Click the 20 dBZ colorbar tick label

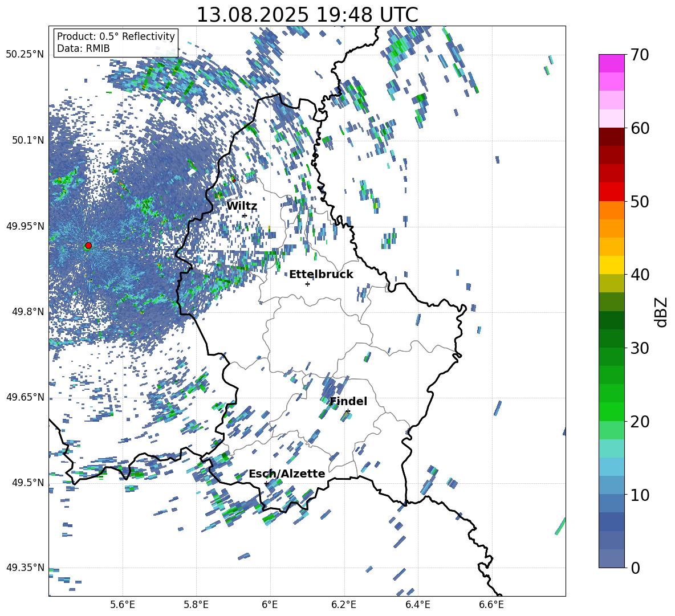coord(640,422)
